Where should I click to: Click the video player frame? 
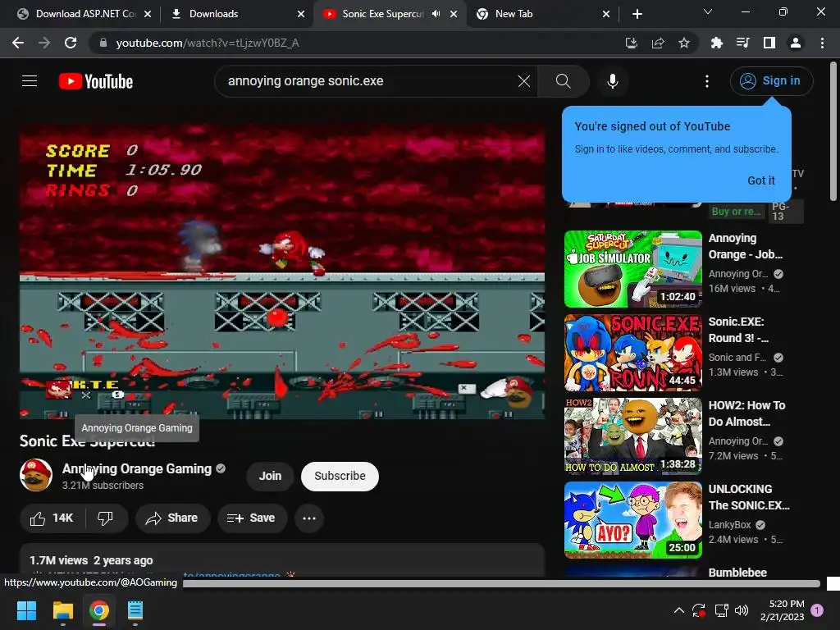coord(282,272)
